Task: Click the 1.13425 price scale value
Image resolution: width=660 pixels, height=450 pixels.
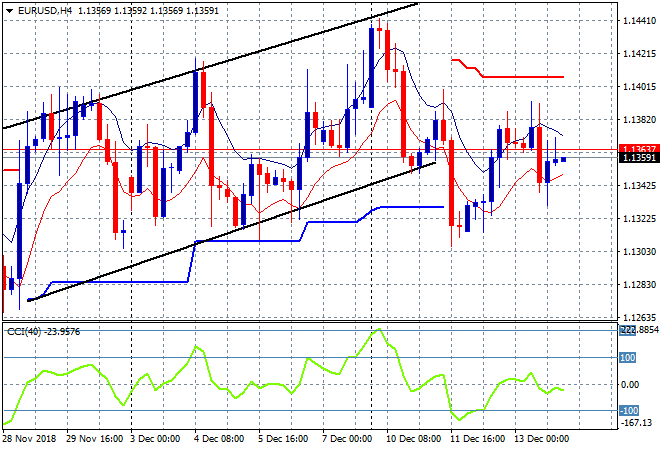Action: click(639, 186)
